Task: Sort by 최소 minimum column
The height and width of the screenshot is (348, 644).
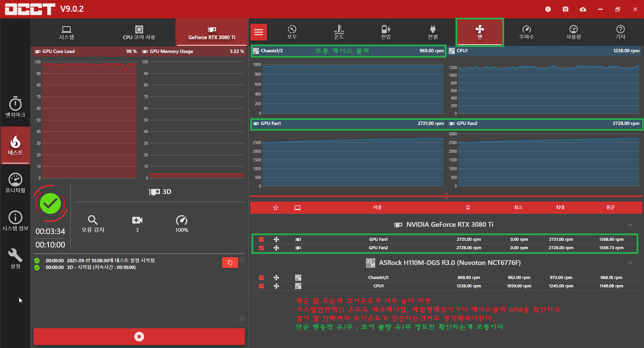Action: [x=518, y=207]
